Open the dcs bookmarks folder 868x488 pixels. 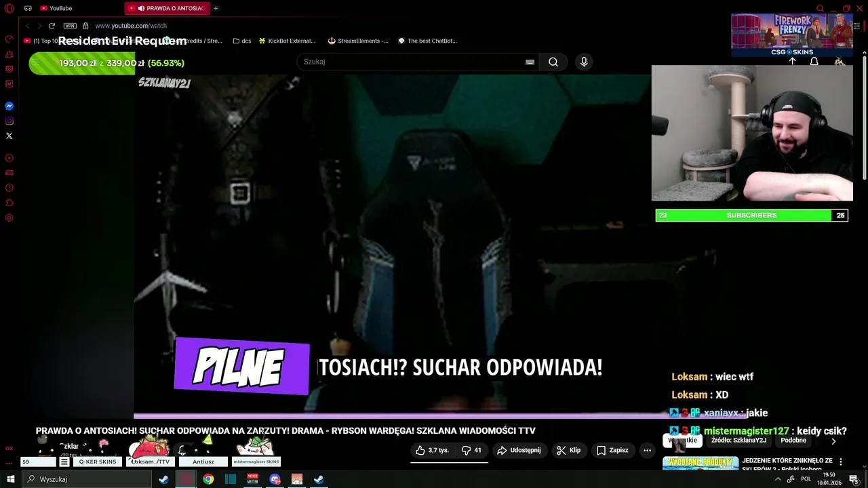click(x=242, y=41)
